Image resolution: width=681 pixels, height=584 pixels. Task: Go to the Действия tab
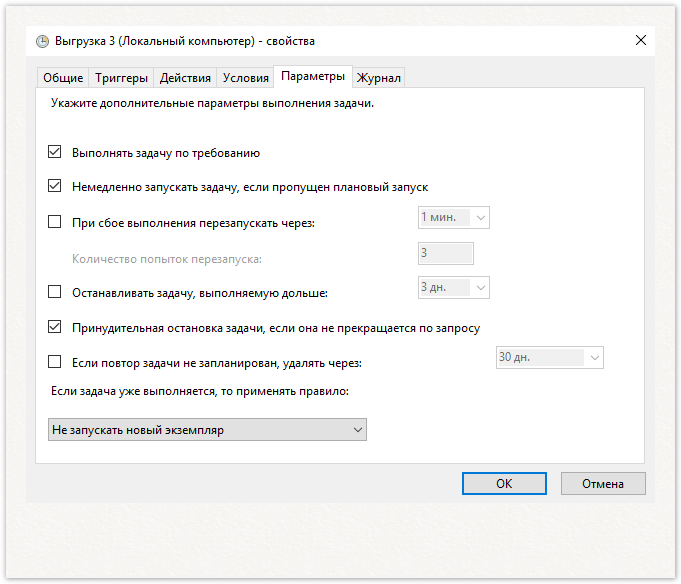pyautogui.click(x=185, y=78)
